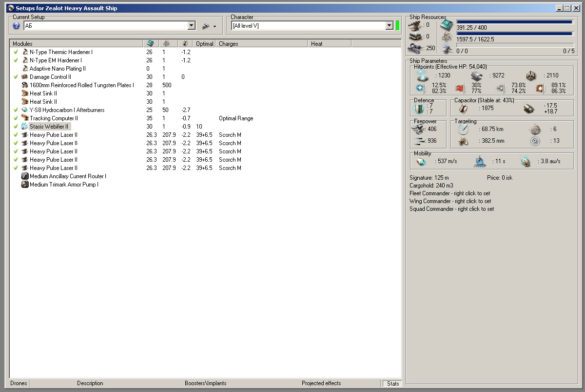Toggle check mark for N-Type EM Hardener I
This screenshot has height=392, width=585.
point(16,60)
